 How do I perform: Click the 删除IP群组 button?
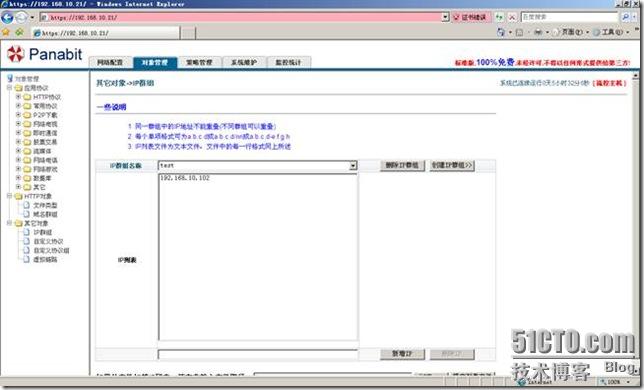(402, 165)
